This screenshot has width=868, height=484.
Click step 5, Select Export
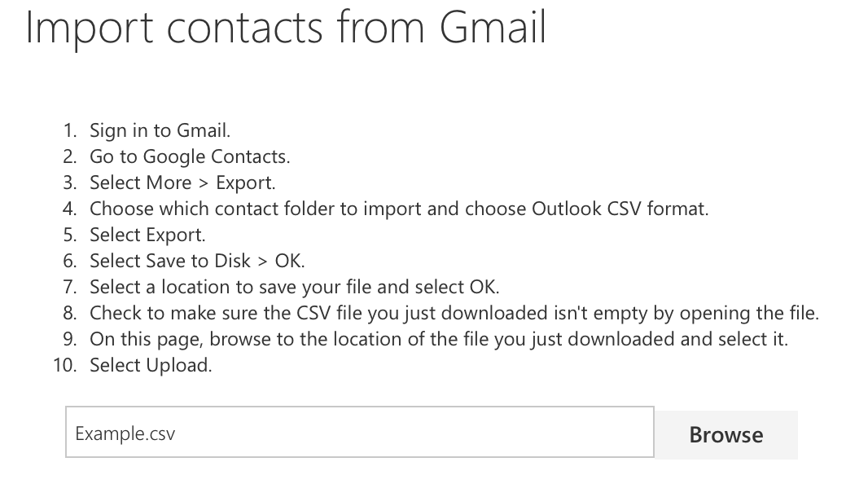(147, 235)
